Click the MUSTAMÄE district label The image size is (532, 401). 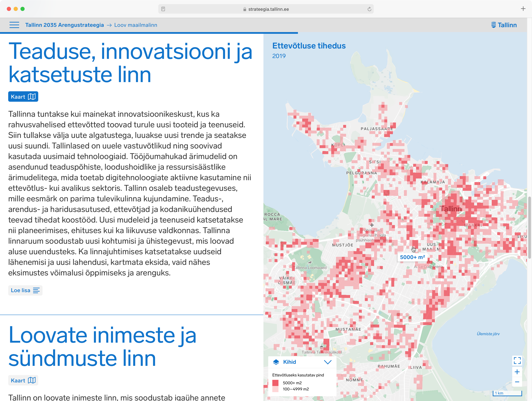pyautogui.click(x=348, y=329)
